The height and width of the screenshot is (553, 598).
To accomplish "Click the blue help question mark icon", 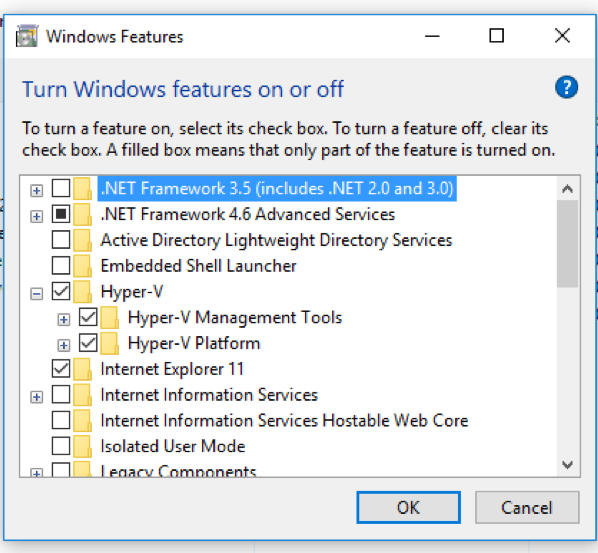I will tap(566, 87).
